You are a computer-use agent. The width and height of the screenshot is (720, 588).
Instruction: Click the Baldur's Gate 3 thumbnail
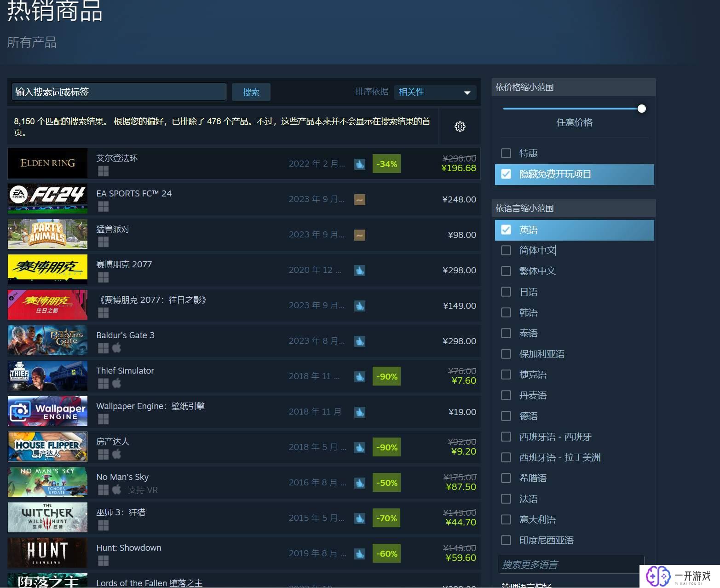tap(47, 340)
